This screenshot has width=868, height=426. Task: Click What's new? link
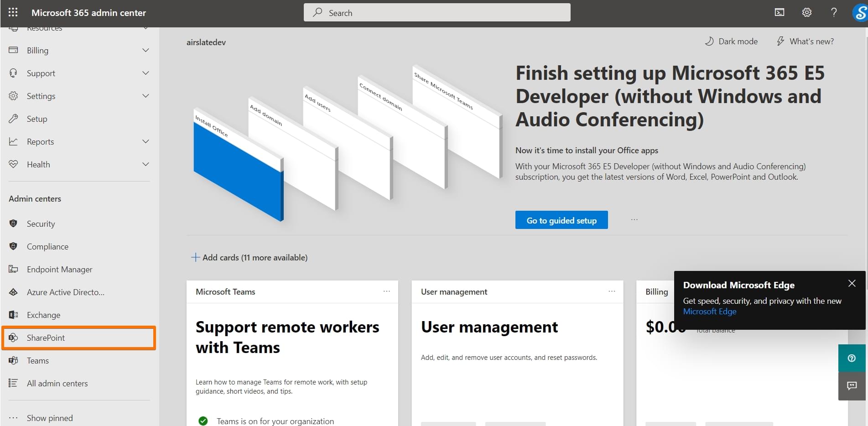click(805, 42)
